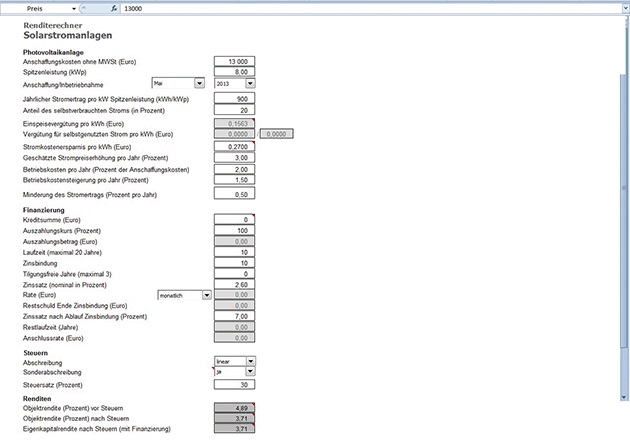The width and height of the screenshot is (630, 440).
Task: Click the Kreditsumme (Euro) input field
Action: [235, 219]
